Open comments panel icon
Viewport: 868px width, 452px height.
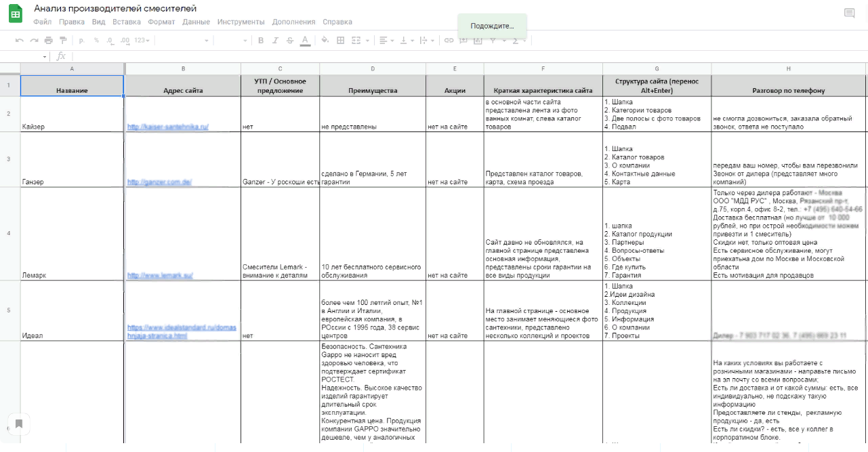click(849, 13)
